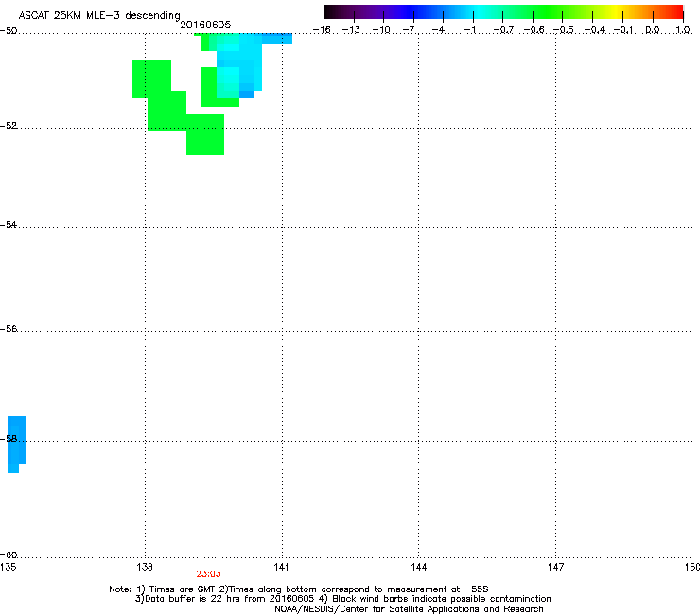Click longitude axis label 141
The width and height of the screenshot is (700, 615).
[x=281, y=567]
